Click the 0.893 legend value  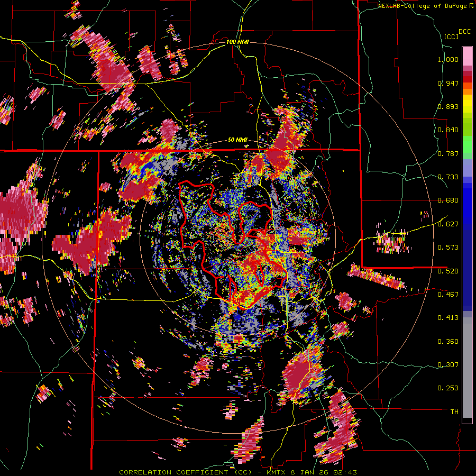tap(448, 106)
